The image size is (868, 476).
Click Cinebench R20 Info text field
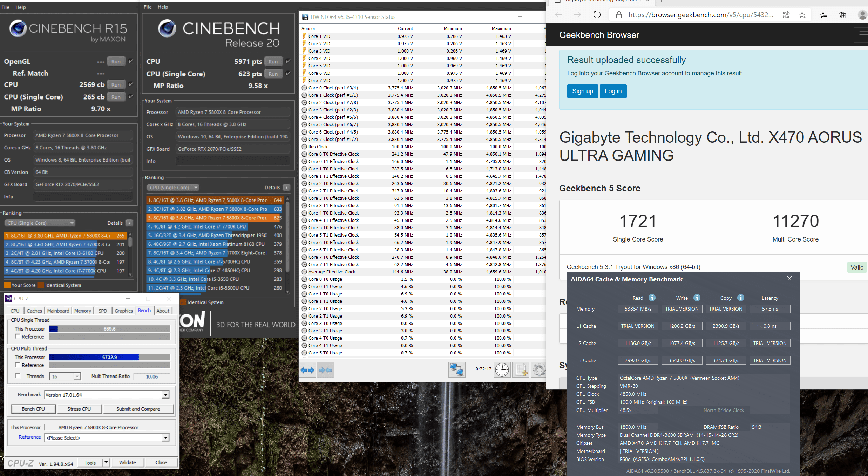click(x=233, y=161)
